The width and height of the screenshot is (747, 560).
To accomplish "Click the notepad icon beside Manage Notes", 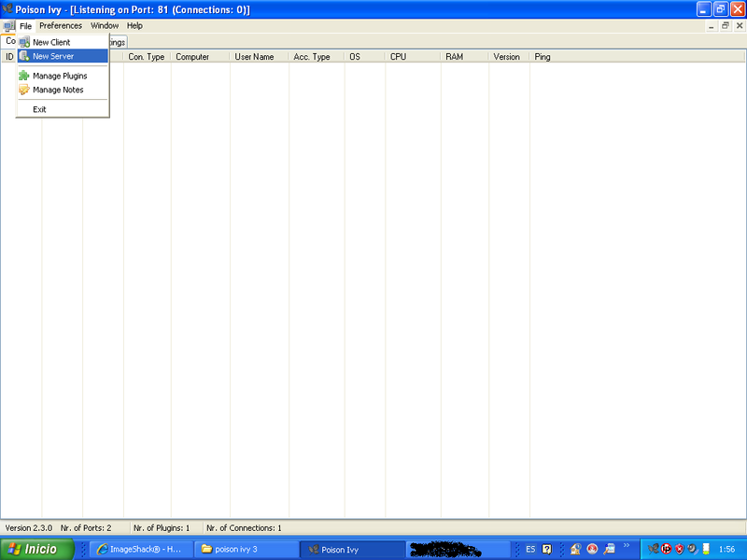I will click(x=24, y=90).
